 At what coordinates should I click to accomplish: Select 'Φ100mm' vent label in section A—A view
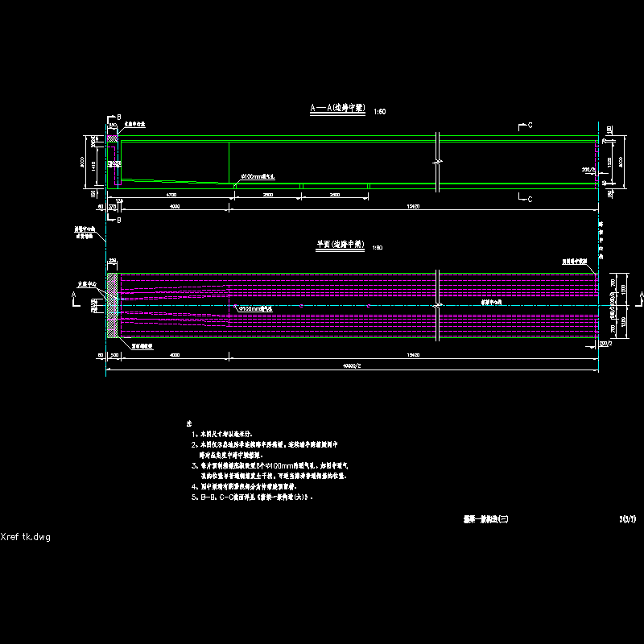(258, 176)
